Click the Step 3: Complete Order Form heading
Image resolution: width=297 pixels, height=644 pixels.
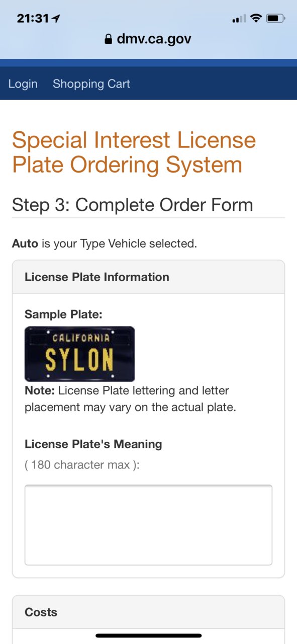pos(133,205)
